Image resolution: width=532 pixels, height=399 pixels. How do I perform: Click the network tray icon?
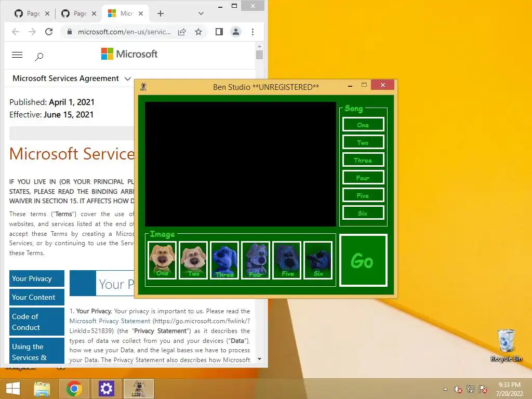tap(471, 389)
